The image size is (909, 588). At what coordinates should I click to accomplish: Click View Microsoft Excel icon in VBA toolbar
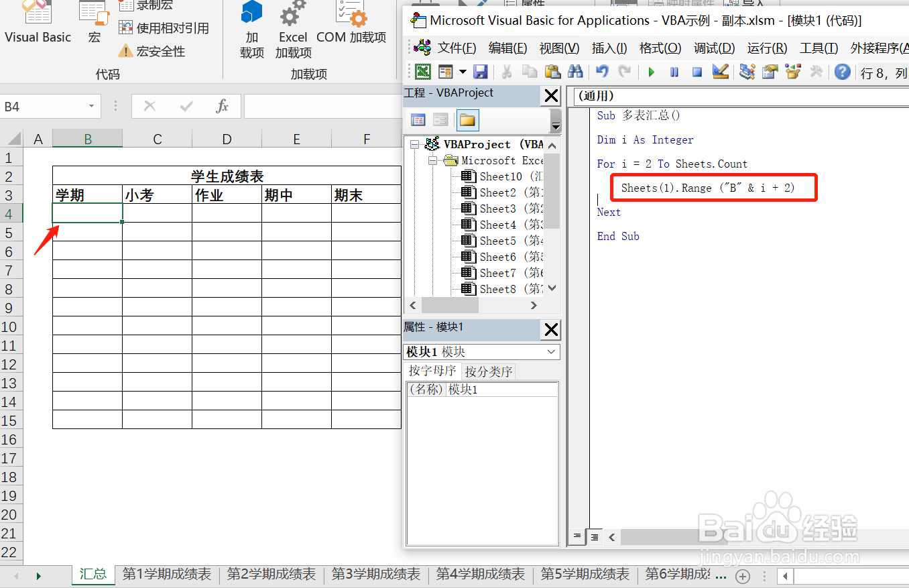423,72
